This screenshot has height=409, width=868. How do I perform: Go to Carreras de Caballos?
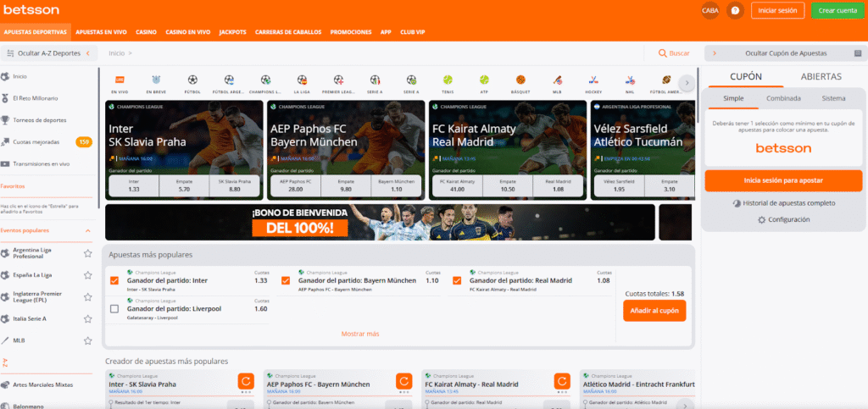coord(288,32)
